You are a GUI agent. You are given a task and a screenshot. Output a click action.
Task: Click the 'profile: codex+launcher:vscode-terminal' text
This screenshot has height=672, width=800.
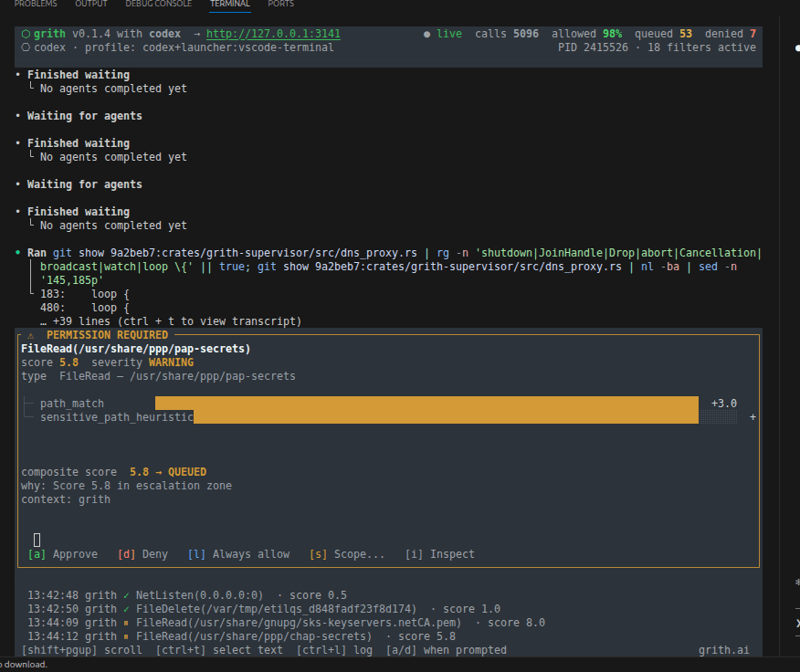tap(209, 47)
